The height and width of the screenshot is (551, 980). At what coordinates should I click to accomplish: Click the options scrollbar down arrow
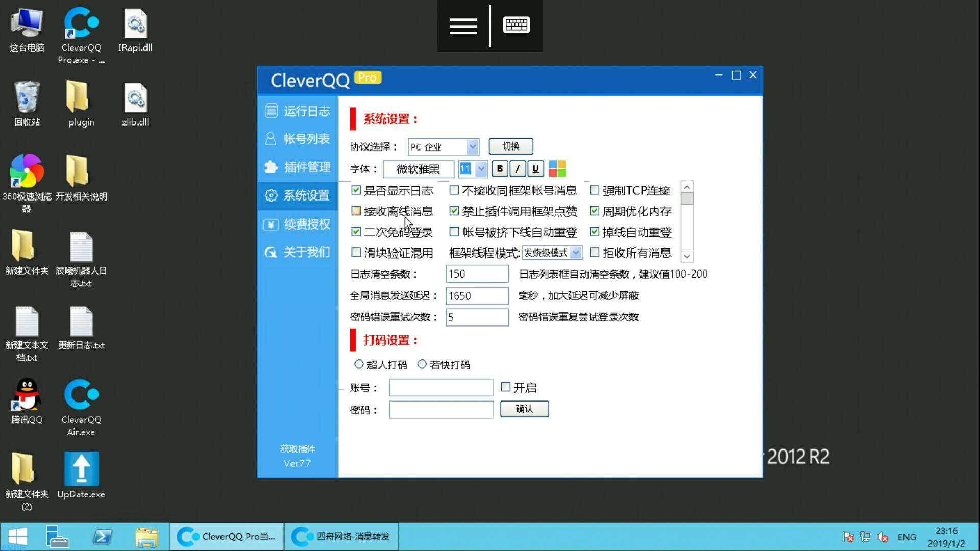(x=687, y=256)
